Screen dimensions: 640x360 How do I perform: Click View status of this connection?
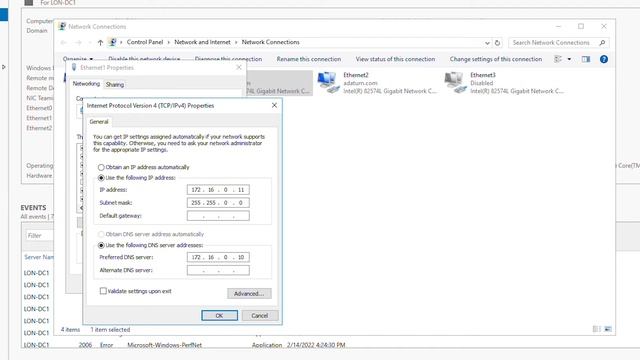pyautogui.click(x=395, y=59)
